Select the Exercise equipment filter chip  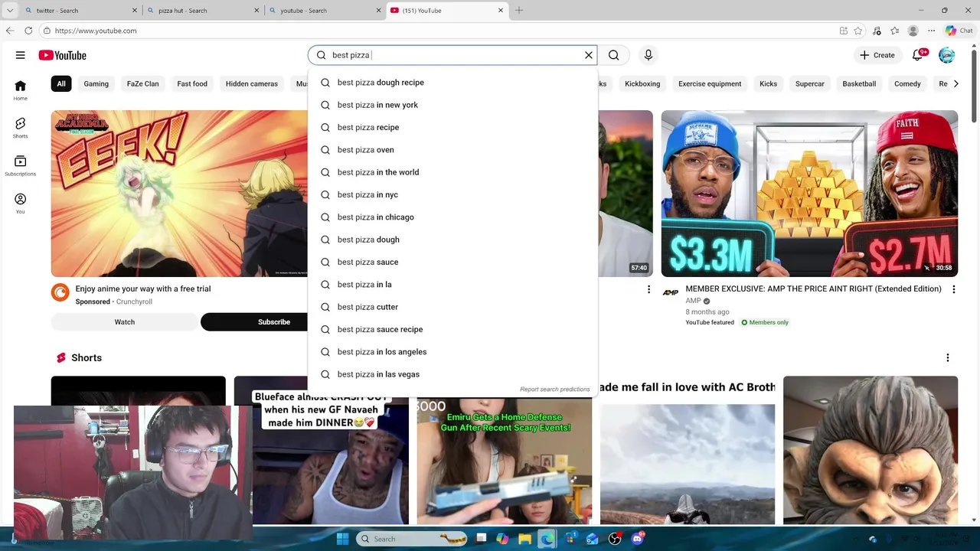pyautogui.click(x=710, y=83)
